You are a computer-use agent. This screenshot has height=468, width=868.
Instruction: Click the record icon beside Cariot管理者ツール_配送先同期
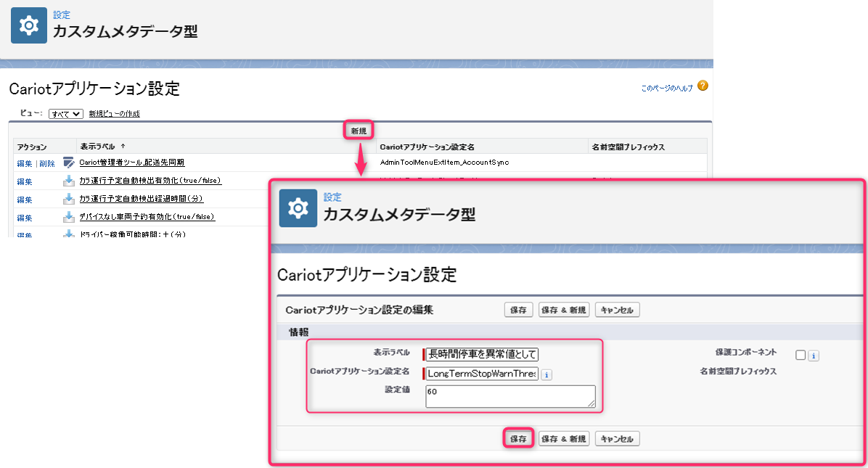69,162
